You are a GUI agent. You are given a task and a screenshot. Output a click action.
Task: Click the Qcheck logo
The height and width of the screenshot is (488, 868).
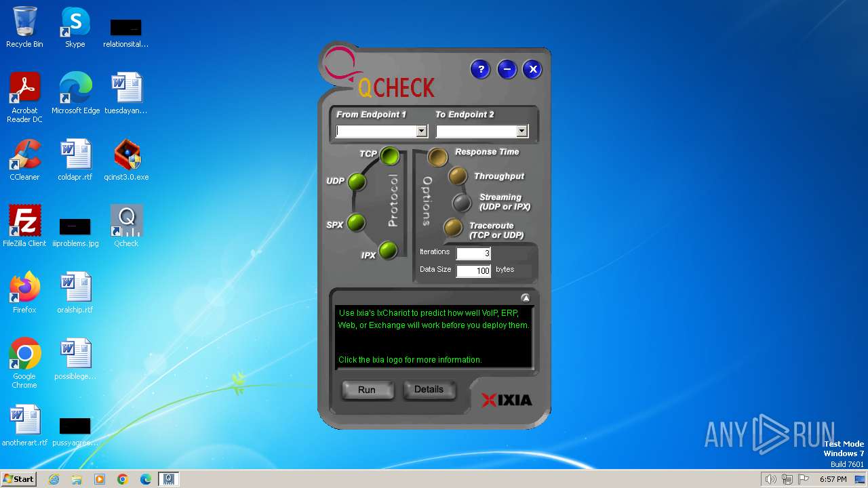(x=380, y=73)
